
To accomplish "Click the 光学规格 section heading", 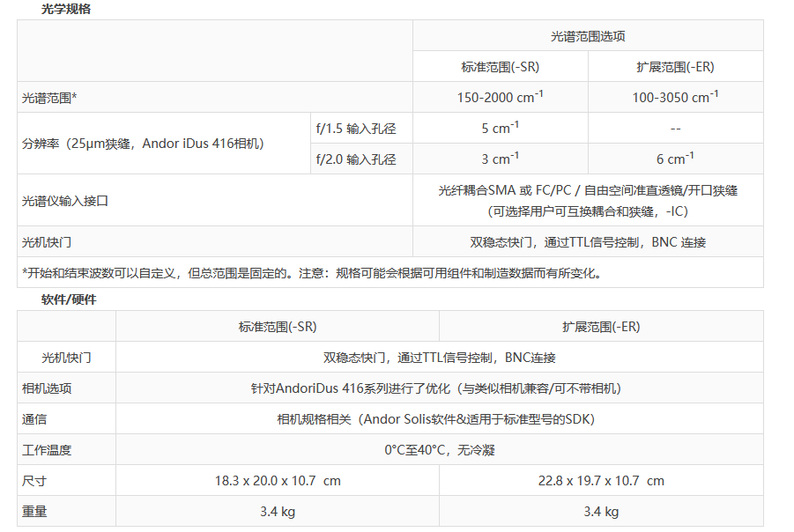I will tap(66, 10).
